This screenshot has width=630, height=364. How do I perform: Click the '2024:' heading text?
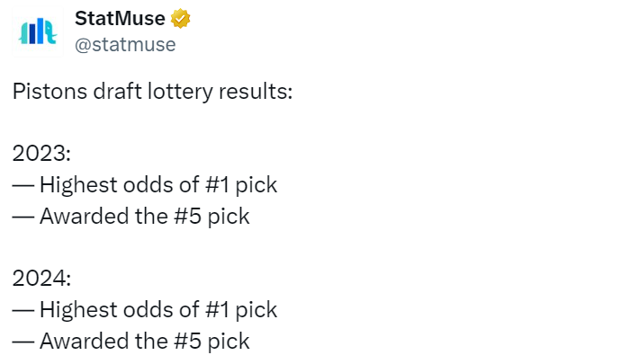41,279
